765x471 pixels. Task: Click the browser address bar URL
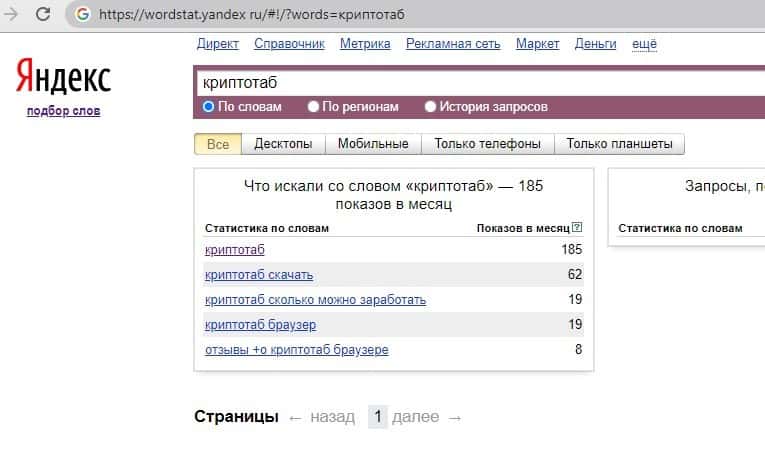pyautogui.click(x=251, y=15)
